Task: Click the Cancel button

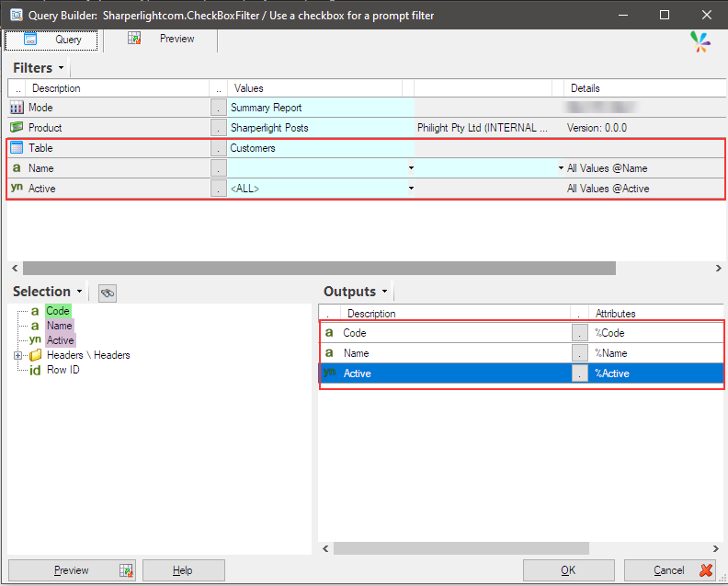Action: pos(671,570)
